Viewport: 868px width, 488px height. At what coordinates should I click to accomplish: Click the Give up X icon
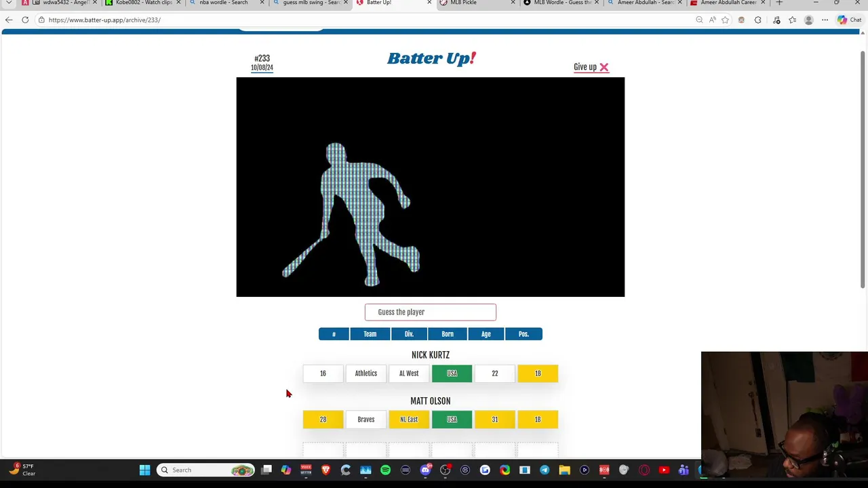(x=604, y=67)
